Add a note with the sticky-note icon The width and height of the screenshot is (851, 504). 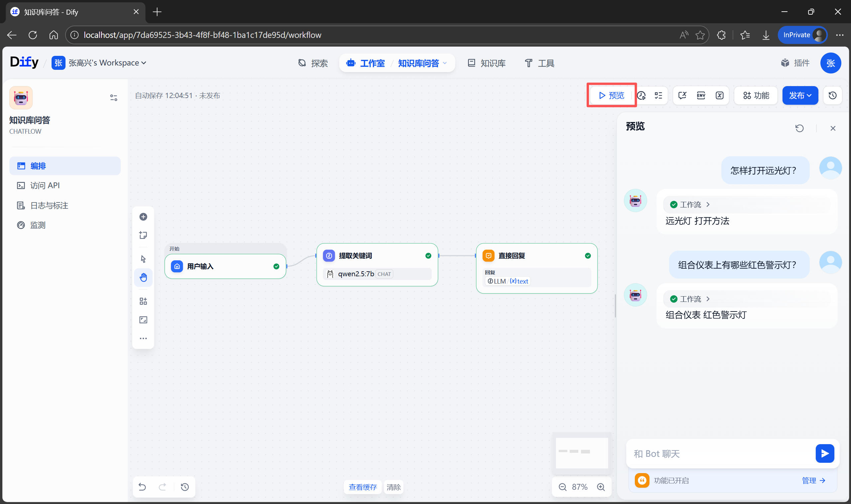tap(143, 235)
